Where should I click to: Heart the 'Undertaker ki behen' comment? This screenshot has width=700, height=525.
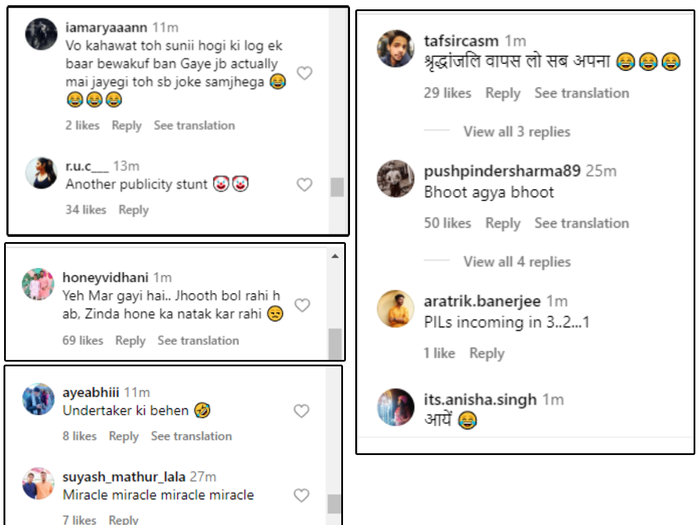[301, 411]
